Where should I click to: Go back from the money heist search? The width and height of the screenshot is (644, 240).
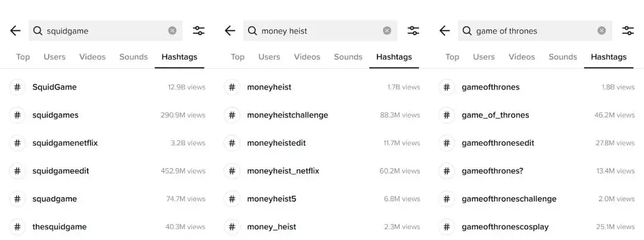230,31
